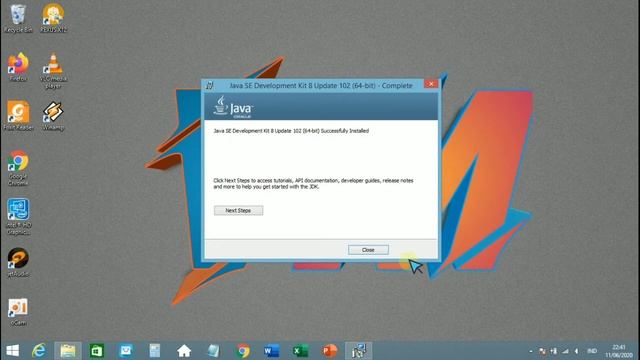640x360 pixels.
Task: Launch Chrome from the taskbar
Action: pyautogui.click(x=242, y=351)
